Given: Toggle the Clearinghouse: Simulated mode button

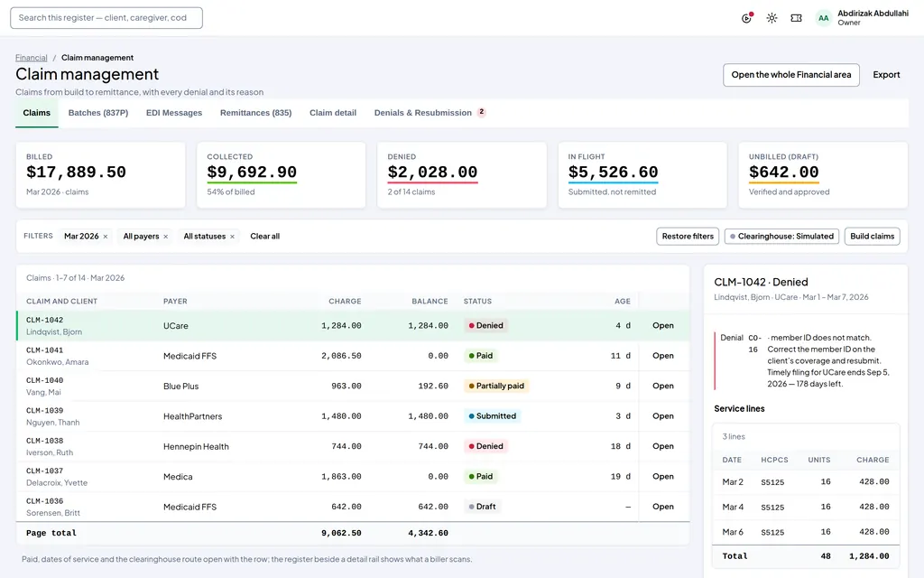Looking at the screenshot, I should coord(781,236).
